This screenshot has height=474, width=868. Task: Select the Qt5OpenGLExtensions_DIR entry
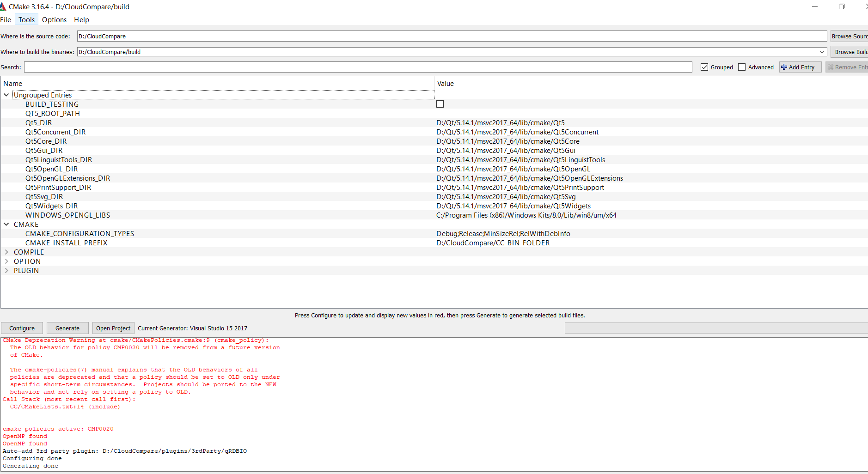68,178
